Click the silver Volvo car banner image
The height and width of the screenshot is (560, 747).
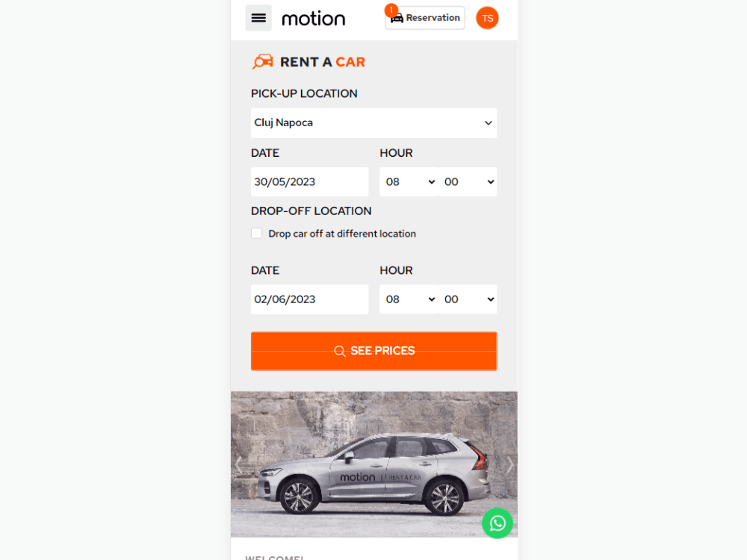pyautogui.click(x=374, y=464)
